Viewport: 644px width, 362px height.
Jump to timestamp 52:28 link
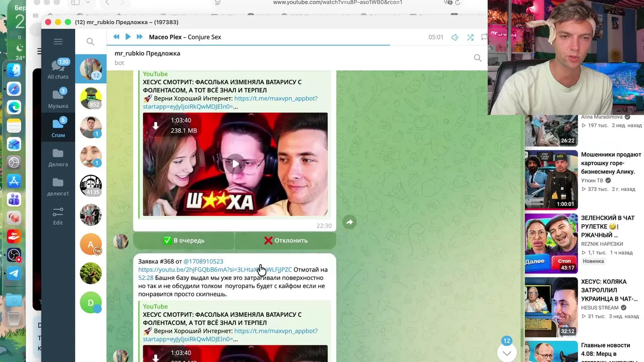point(145,278)
